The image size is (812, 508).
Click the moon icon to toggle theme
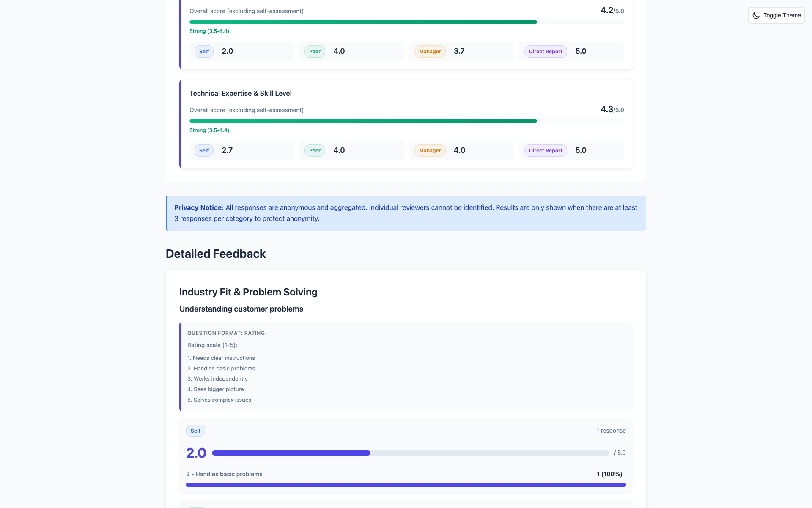757,15
